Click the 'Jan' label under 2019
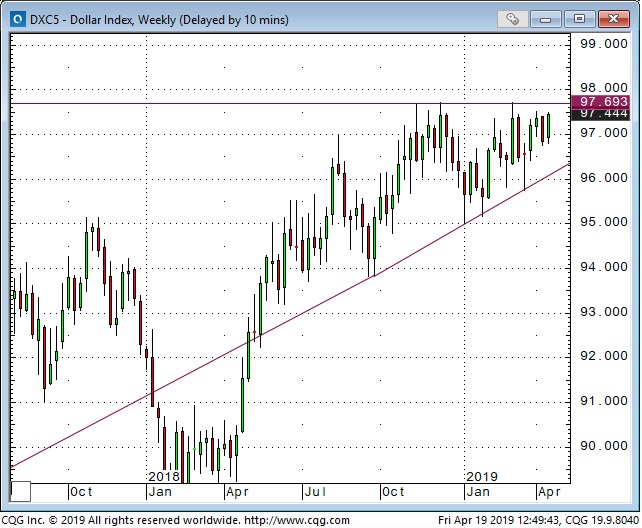The height and width of the screenshot is (528, 642). pos(478,492)
